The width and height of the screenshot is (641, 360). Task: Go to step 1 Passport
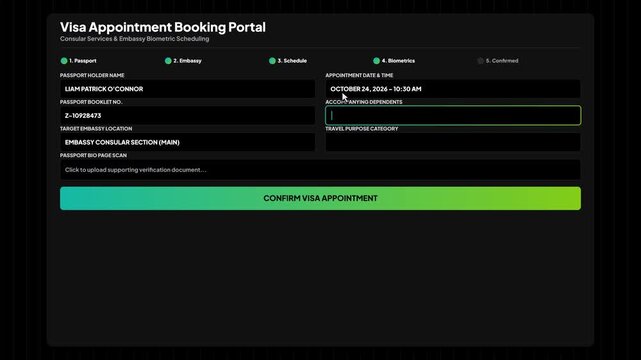(78, 60)
